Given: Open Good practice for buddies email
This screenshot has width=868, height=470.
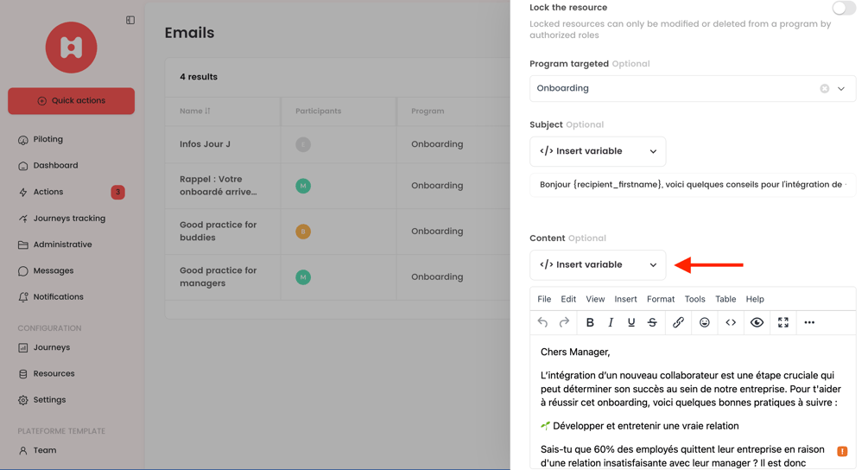Looking at the screenshot, I should tap(219, 232).
